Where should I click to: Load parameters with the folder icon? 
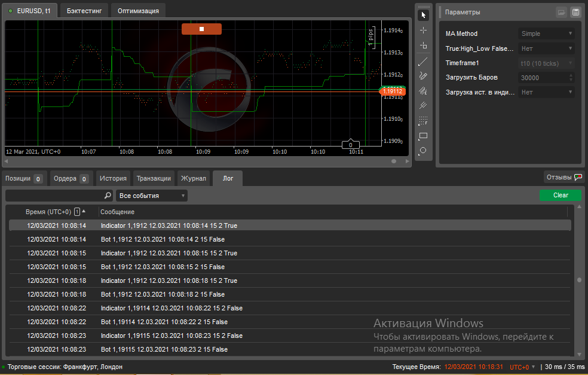561,13
